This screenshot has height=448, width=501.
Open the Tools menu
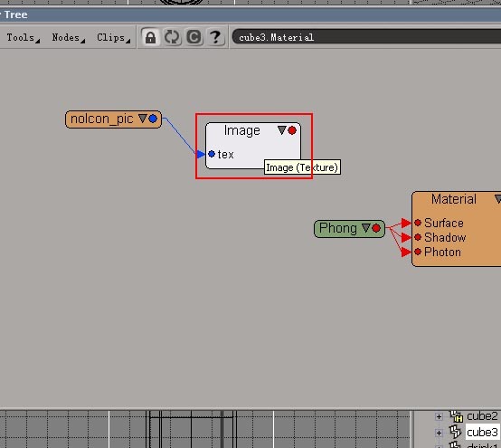(x=23, y=38)
